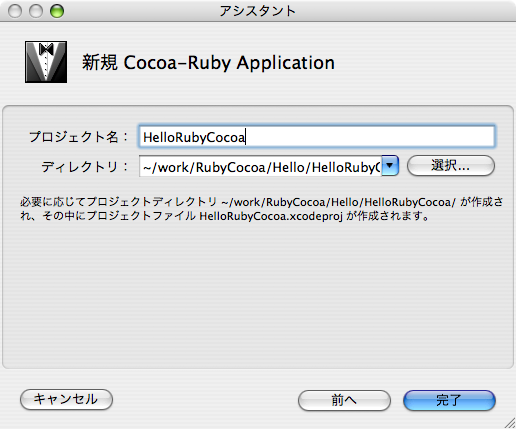Click the ディレクトリ path field
The height and width of the screenshot is (429, 516).
click(261, 166)
